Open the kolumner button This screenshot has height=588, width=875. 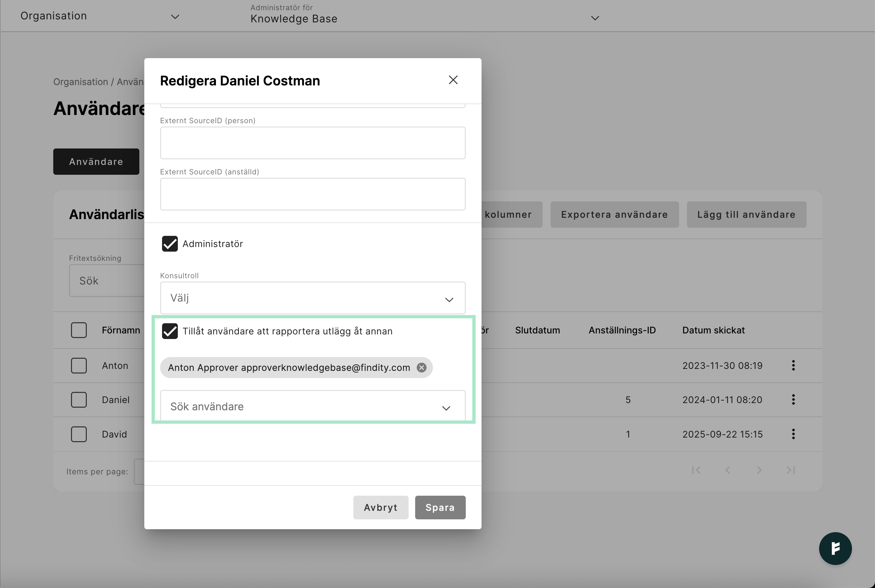point(512,215)
